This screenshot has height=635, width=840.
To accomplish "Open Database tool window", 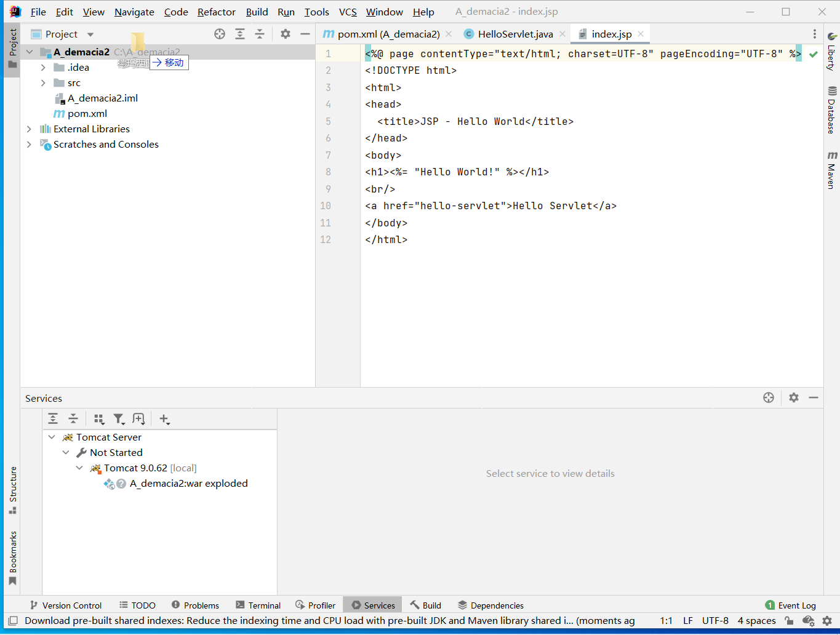I will [x=832, y=110].
